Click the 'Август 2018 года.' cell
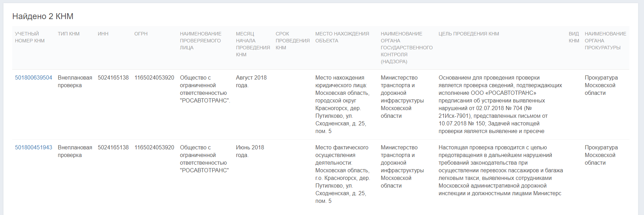Viewport: 644px width, 215px height. [251, 82]
